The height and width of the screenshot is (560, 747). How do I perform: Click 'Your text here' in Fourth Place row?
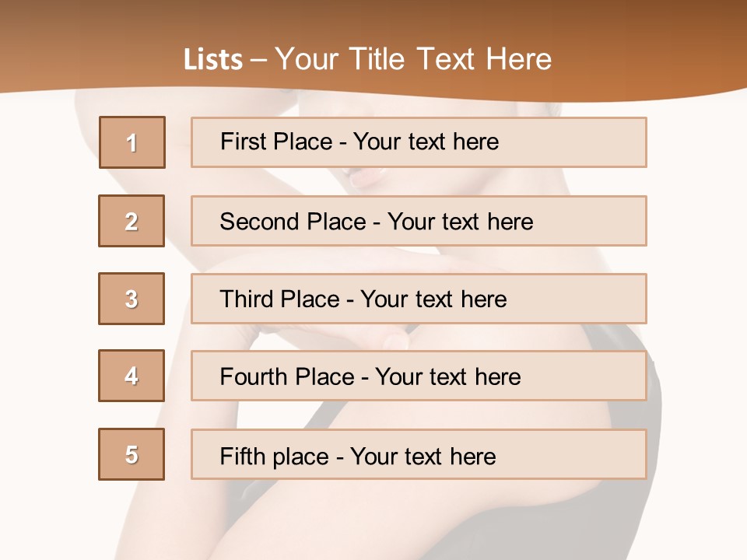[x=447, y=377]
